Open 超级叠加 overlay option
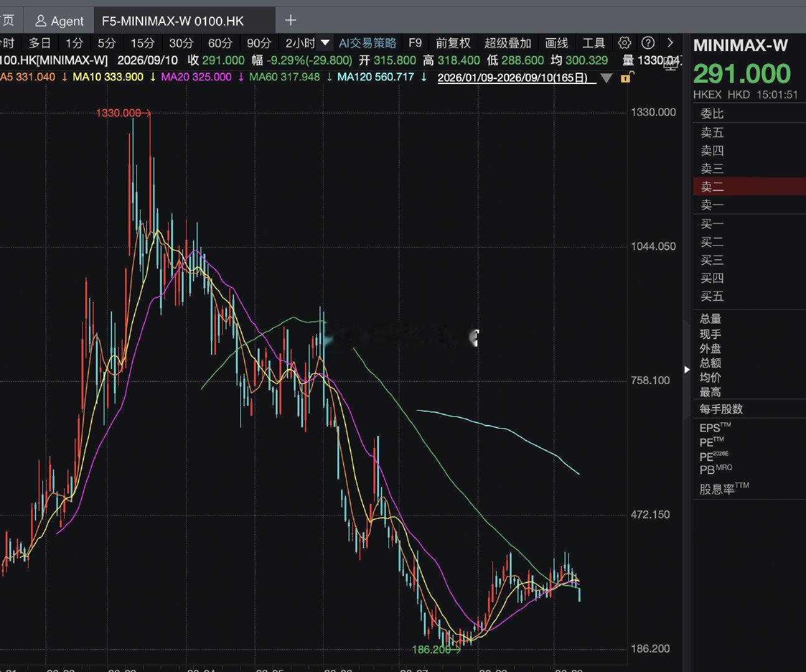This screenshot has height=672, width=806. tap(508, 43)
